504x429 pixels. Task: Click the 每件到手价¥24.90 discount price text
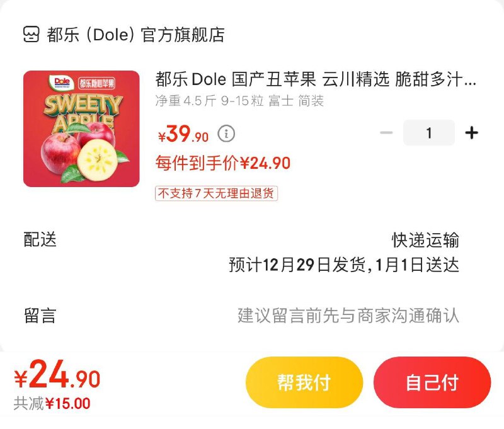[223, 163]
